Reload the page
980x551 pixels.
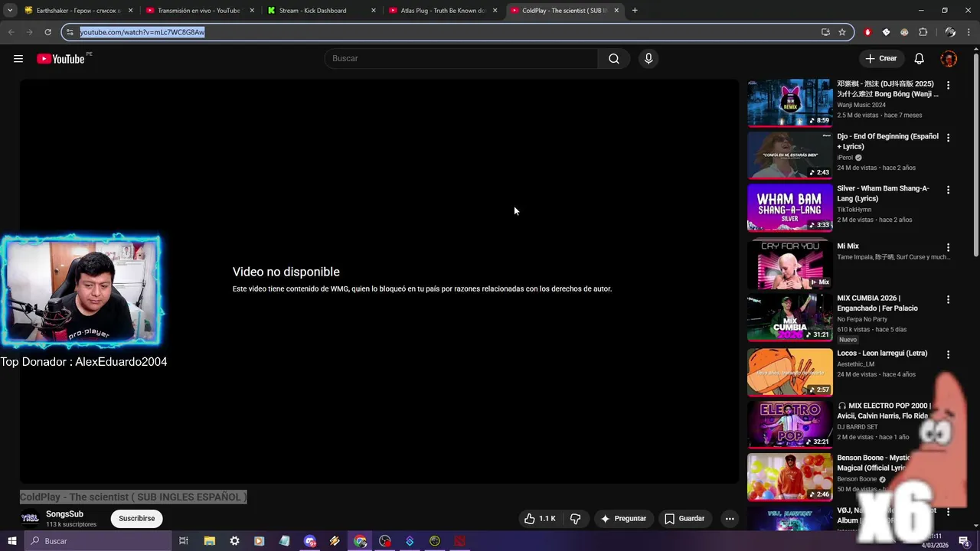pyautogui.click(x=47, y=32)
